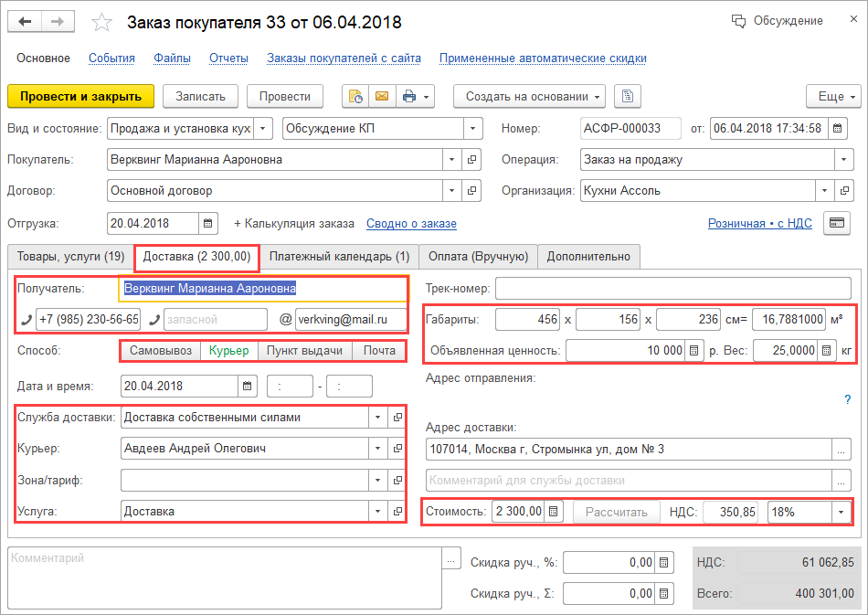Screen dimensions: 868x615
Task: Click the Провести button
Action: point(285,96)
